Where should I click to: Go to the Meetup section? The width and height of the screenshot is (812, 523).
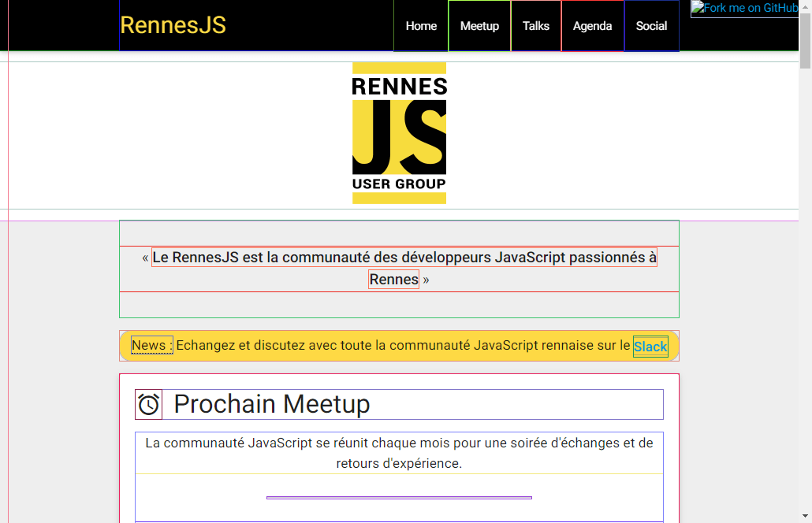pos(479,26)
